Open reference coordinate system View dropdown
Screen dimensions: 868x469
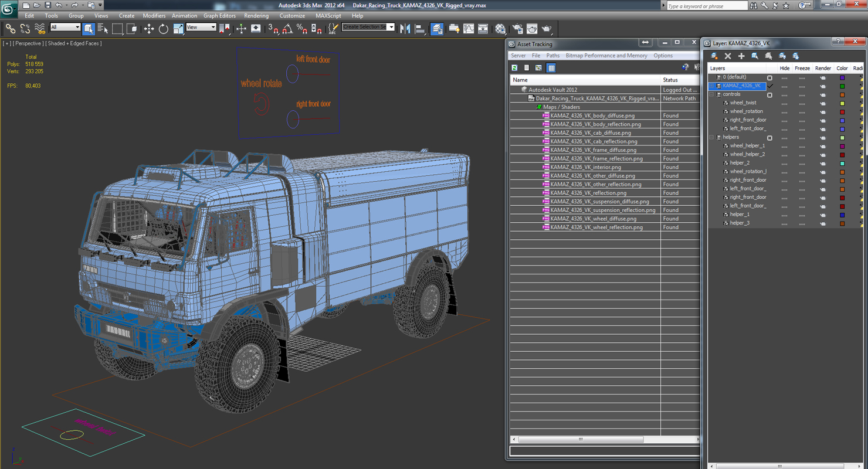click(x=201, y=28)
